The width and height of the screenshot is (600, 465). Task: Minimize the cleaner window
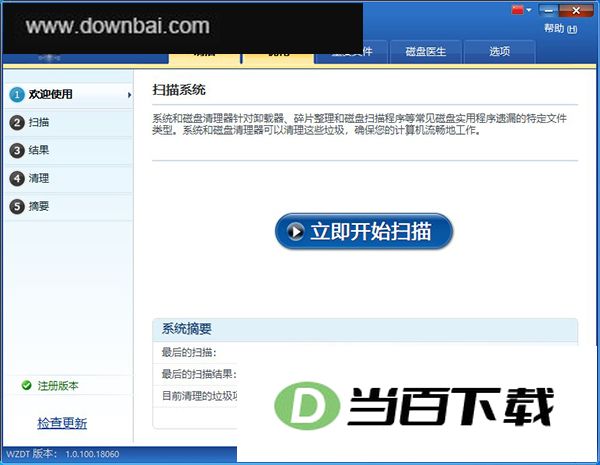click(x=549, y=10)
